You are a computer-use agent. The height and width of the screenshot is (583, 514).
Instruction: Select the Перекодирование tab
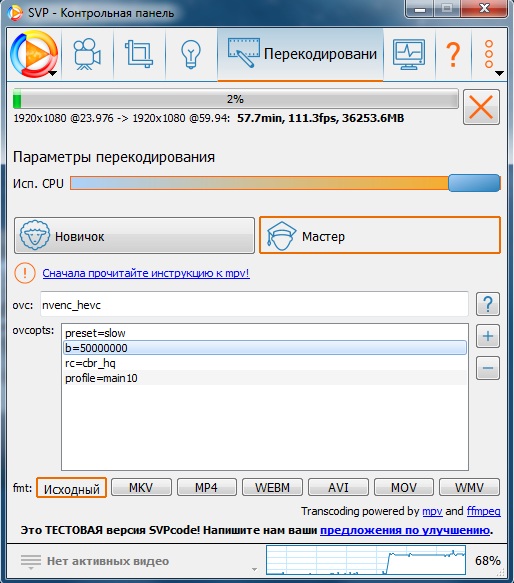pyautogui.click(x=301, y=54)
